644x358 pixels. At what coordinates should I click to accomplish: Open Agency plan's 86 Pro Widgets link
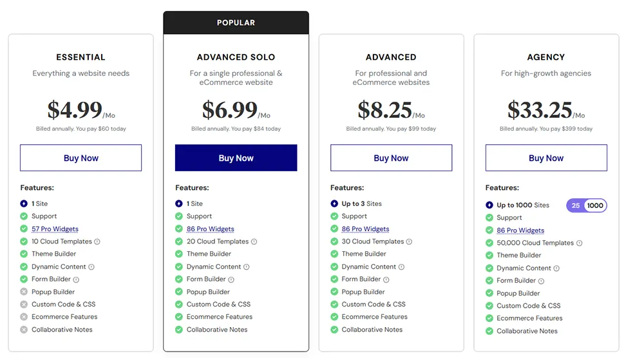(x=520, y=231)
